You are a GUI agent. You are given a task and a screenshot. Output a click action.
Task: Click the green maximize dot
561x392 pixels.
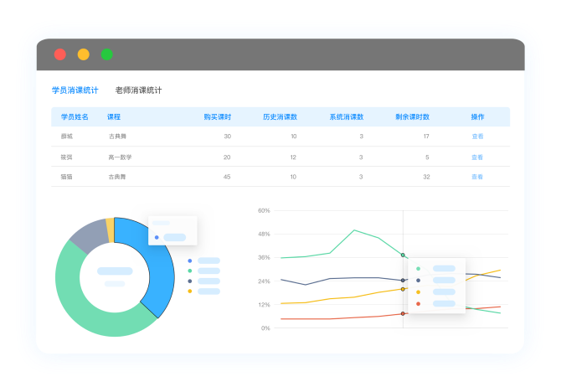[x=107, y=54]
